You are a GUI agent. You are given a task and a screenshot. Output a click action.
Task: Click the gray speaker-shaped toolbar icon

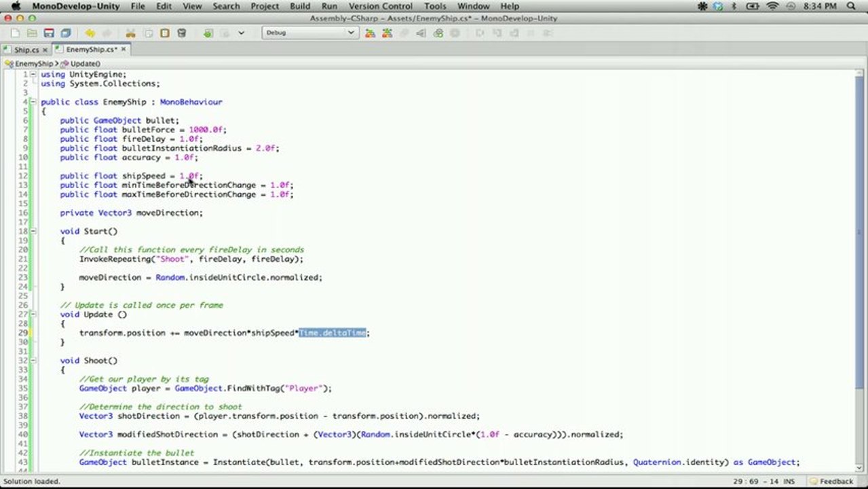point(421,33)
